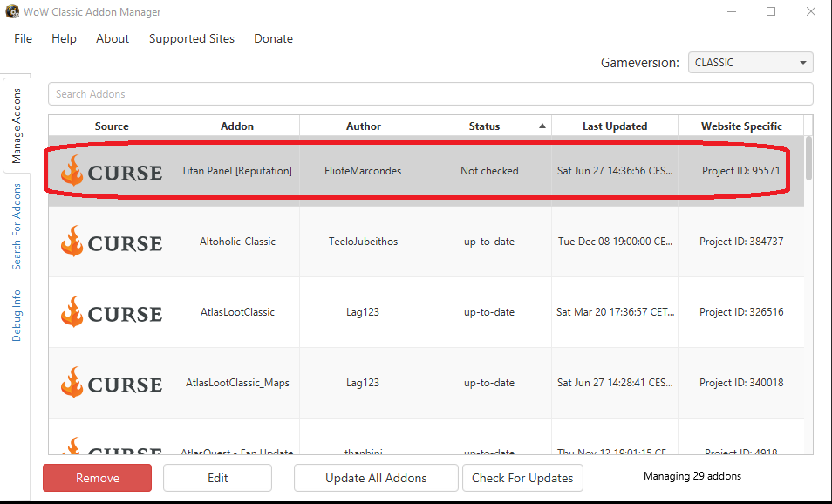832x504 pixels.
Task: Switch to the Search For Addons tab
Action: click(17, 227)
